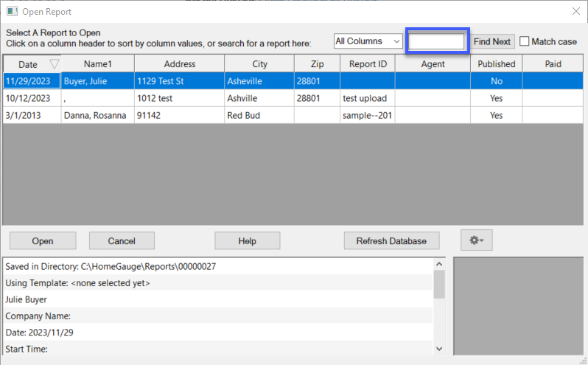Select the Buyer, Julie report row
Viewport: 588px width, 365px height.
95,80
